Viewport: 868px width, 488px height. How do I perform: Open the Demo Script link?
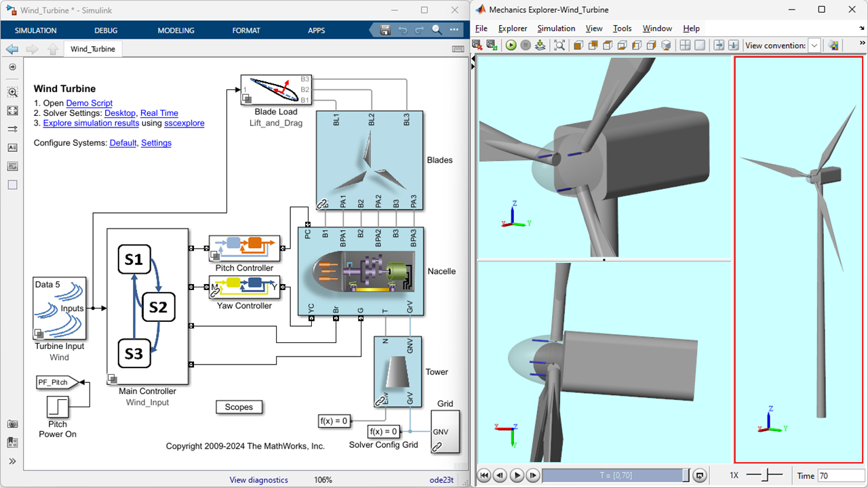pyautogui.click(x=90, y=103)
